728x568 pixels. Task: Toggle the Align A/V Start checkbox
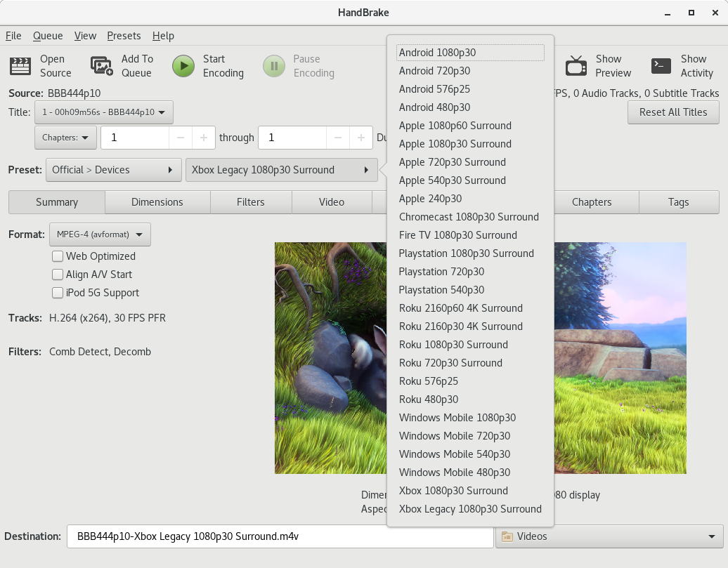click(x=58, y=275)
